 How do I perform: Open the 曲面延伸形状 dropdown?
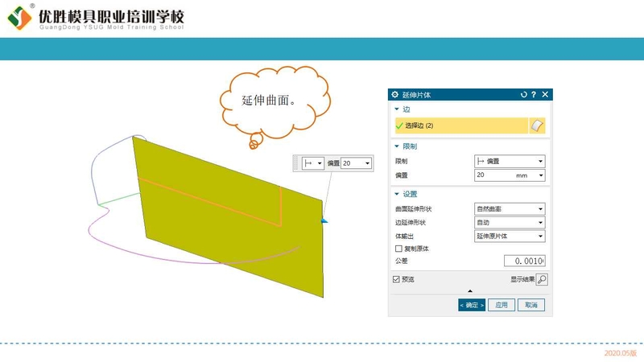[x=510, y=209]
